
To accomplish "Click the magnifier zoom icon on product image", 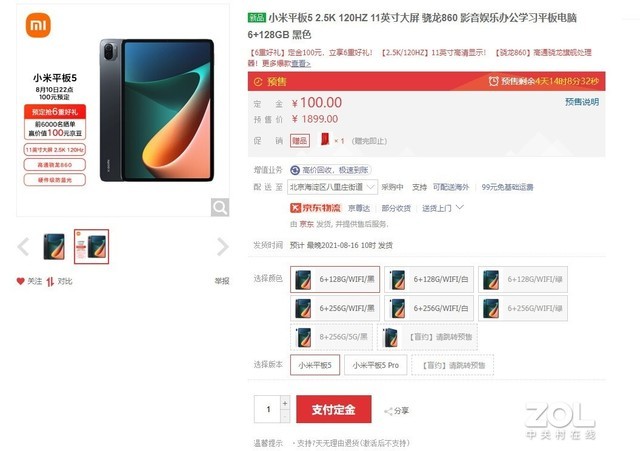I will coord(220,207).
